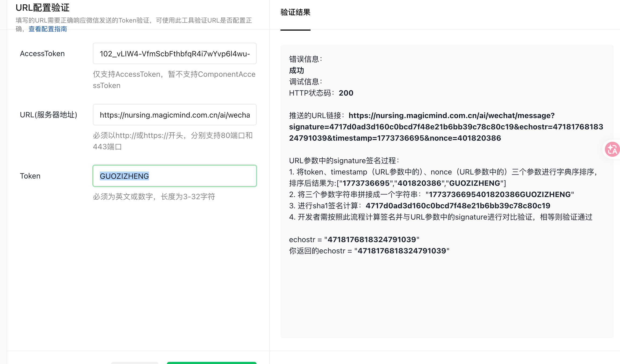Focus the AccessToken input field
620x364 pixels.
pyautogui.click(x=174, y=54)
